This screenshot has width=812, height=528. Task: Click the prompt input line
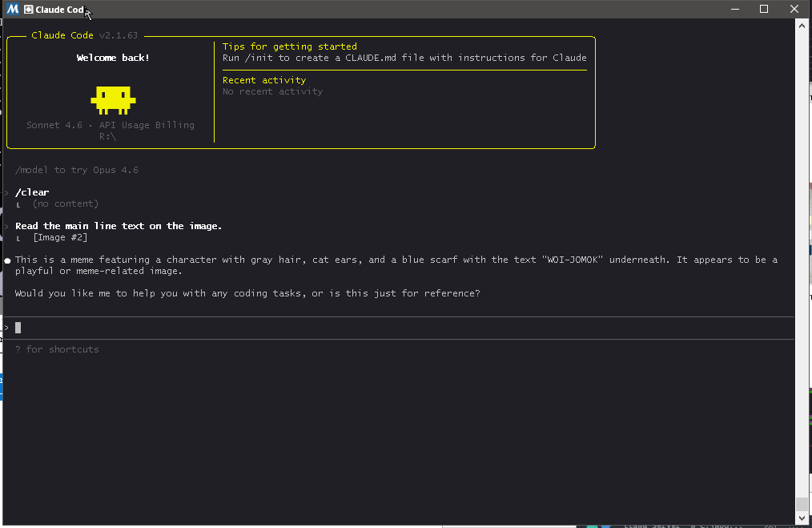point(399,328)
